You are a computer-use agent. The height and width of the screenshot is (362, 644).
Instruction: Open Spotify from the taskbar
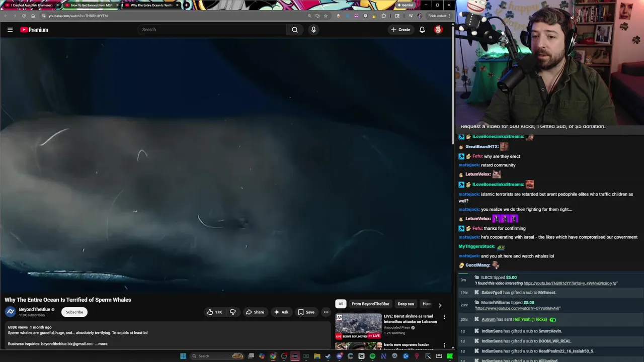(372, 356)
